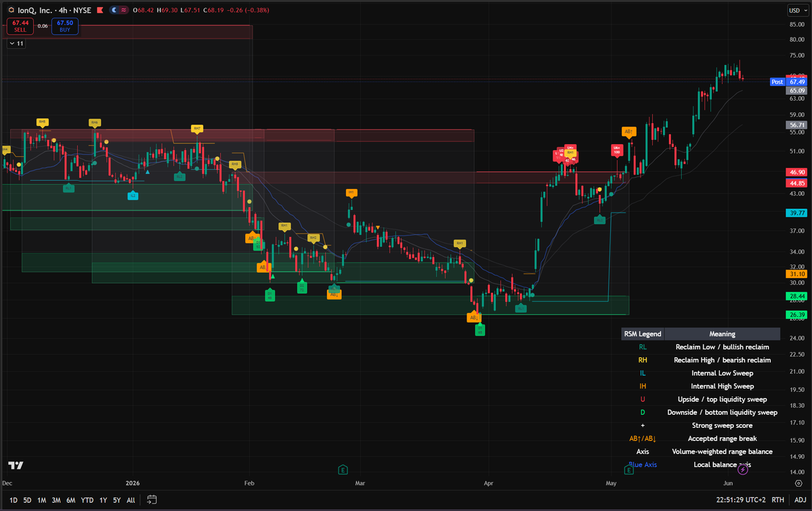
Task: Click 'Internal High Sweep' legend row
Action: click(x=701, y=386)
